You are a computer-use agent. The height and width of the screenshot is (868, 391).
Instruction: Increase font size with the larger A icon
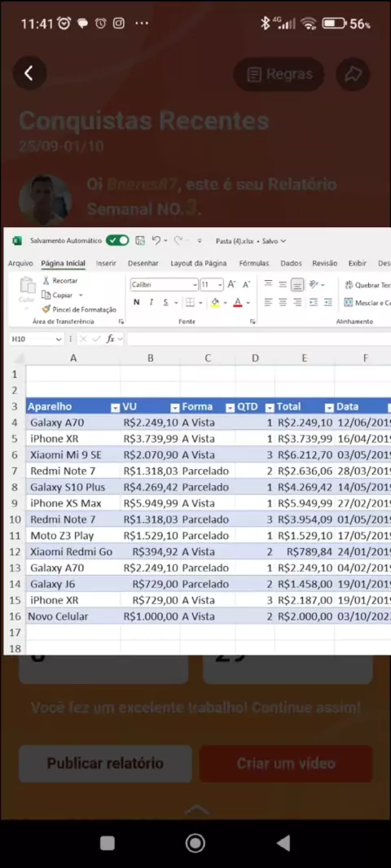click(232, 284)
